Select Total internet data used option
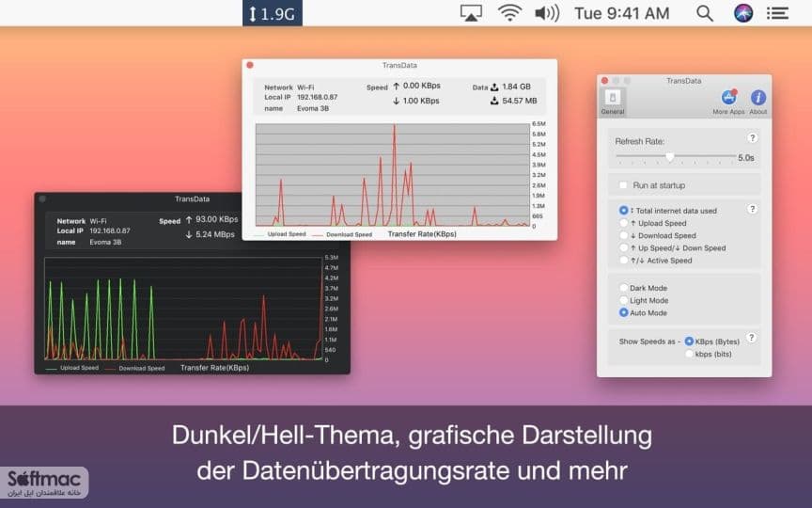The height and width of the screenshot is (508, 812). point(623,211)
